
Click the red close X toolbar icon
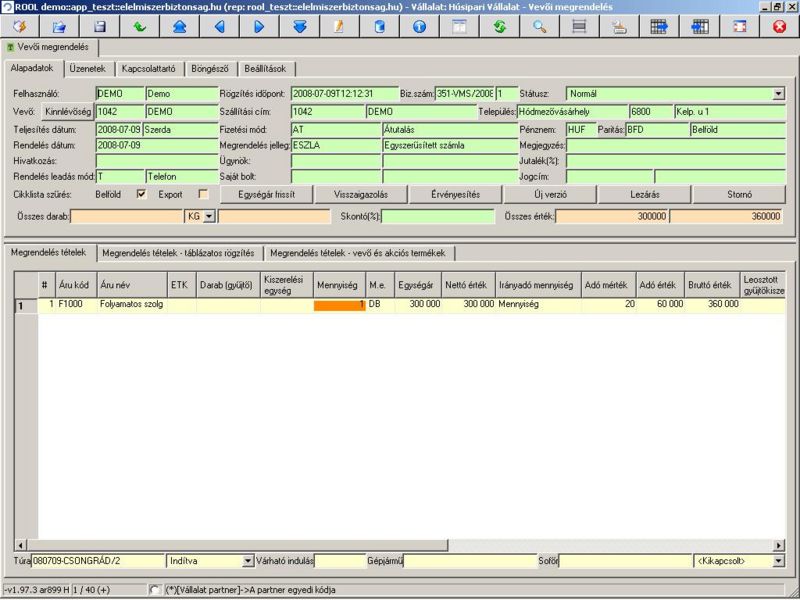(779, 26)
